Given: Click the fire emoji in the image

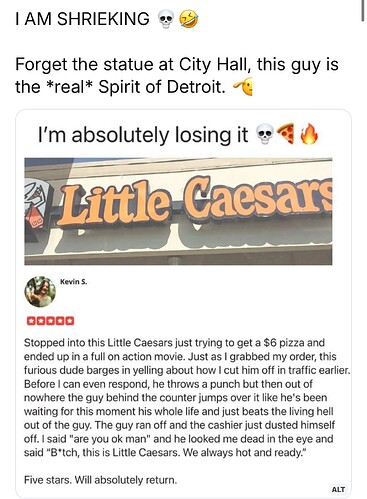Looking at the screenshot, I should pyautogui.click(x=309, y=134).
